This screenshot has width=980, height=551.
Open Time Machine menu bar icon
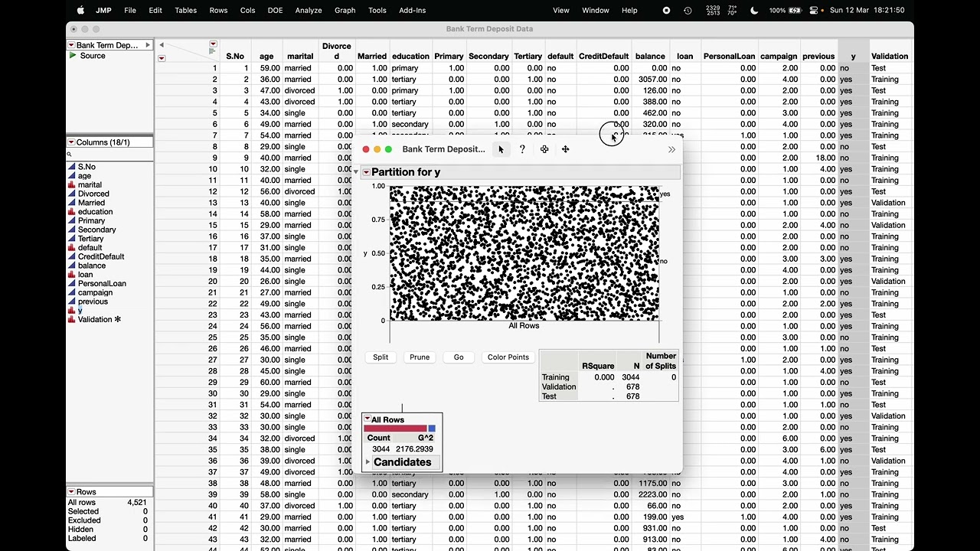coord(688,11)
